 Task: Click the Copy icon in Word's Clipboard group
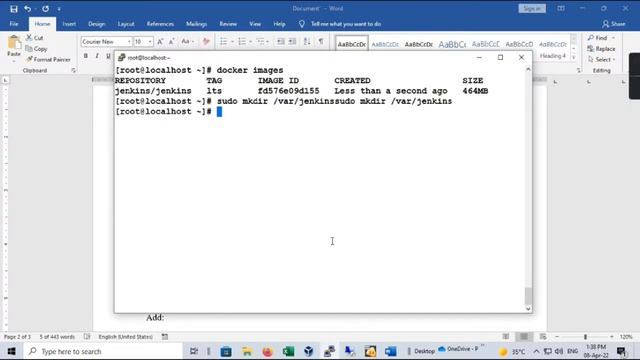point(36,49)
